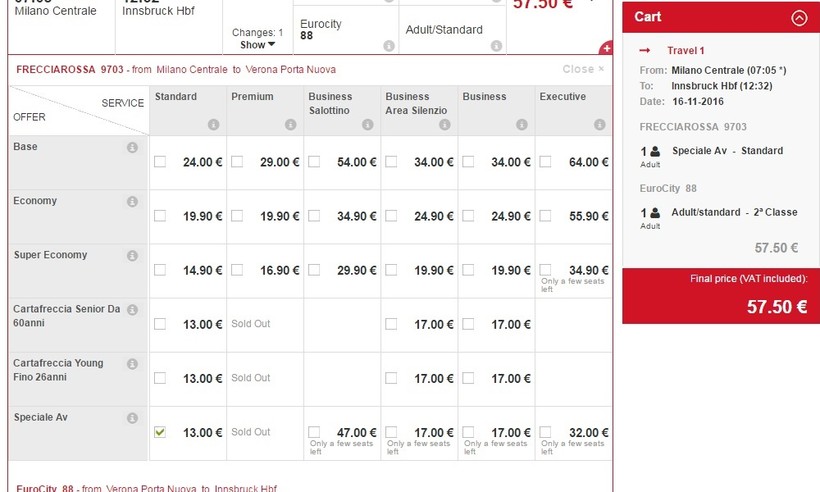Open info icon under Business column header
This screenshot has height=492, width=820.
[x=522, y=124]
